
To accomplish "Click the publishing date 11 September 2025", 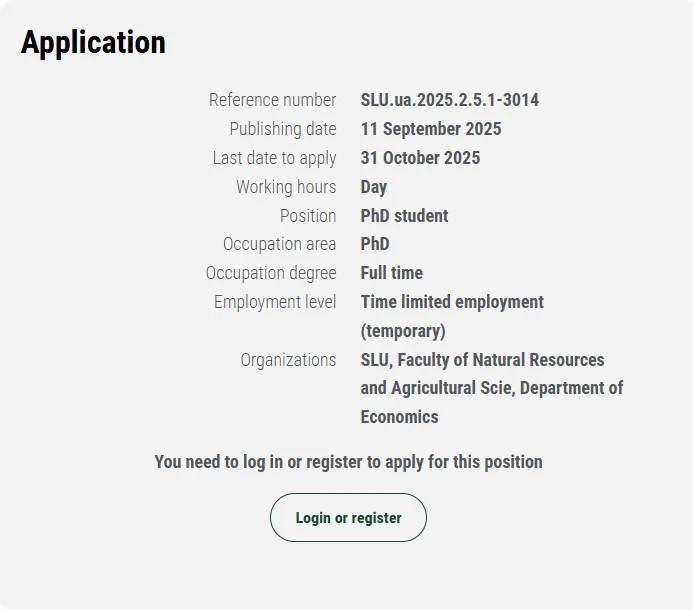I will click(431, 129).
